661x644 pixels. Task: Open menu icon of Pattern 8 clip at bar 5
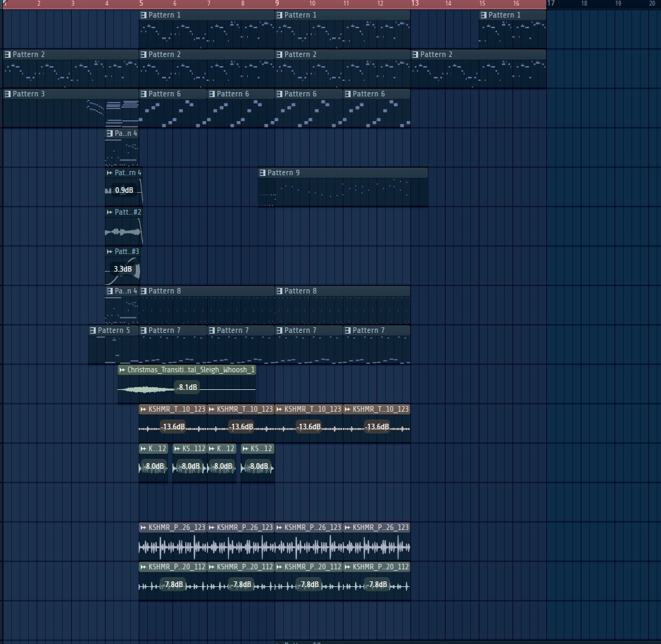tap(144, 291)
